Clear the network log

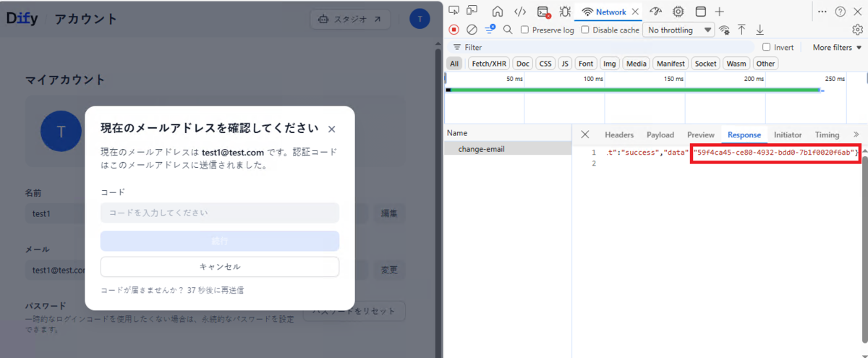point(472,30)
